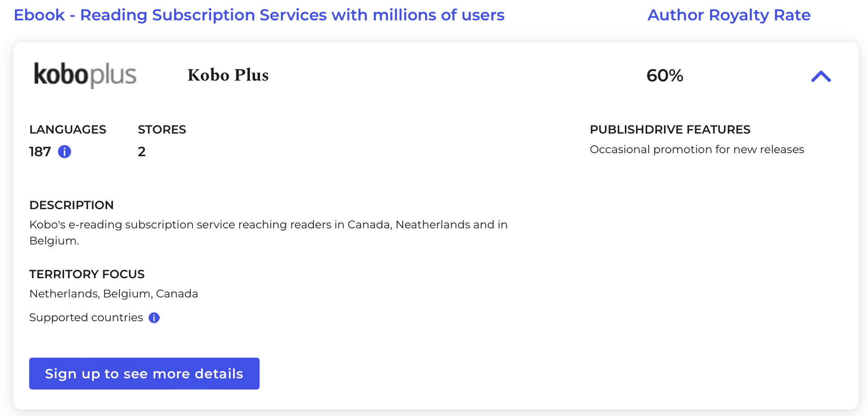The height and width of the screenshot is (416, 868).
Task: Collapse the Kobo Plus card with the chevron
Action: click(x=820, y=76)
